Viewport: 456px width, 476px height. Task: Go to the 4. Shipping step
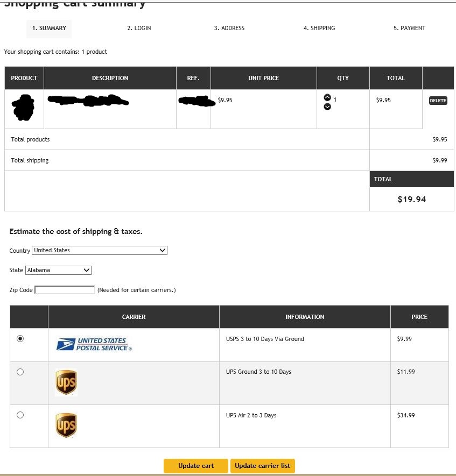click(319, 29)
